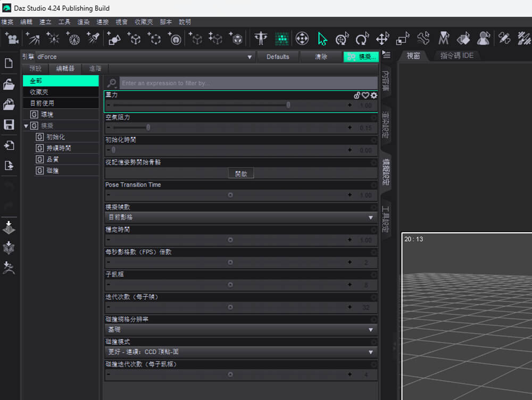The image size is (532, 400).
Task: Open the gear settings icon on 重力
Action: [373, 95]
